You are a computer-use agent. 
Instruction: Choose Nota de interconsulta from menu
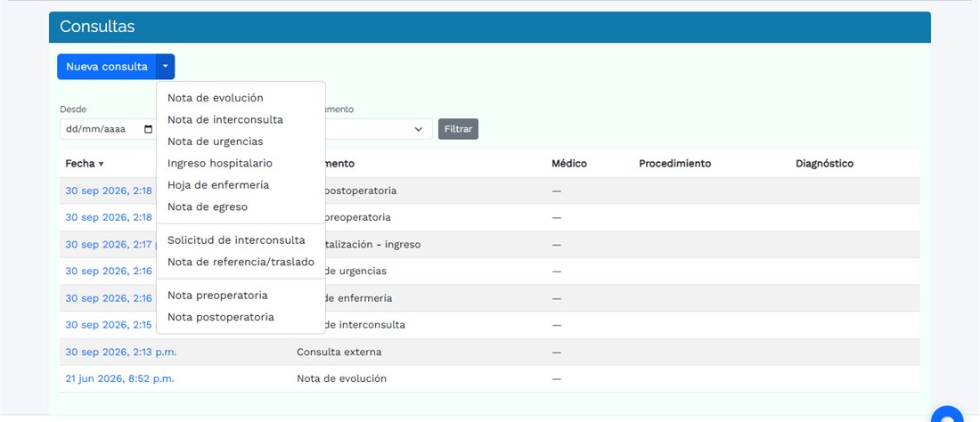coord(241,120)
